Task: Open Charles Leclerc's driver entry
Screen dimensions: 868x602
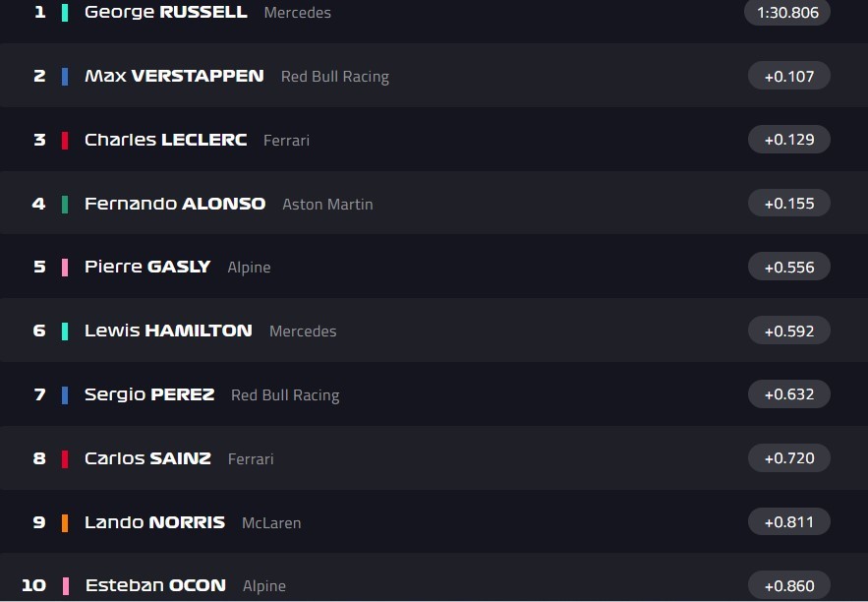Action: (x=165, y=140)
